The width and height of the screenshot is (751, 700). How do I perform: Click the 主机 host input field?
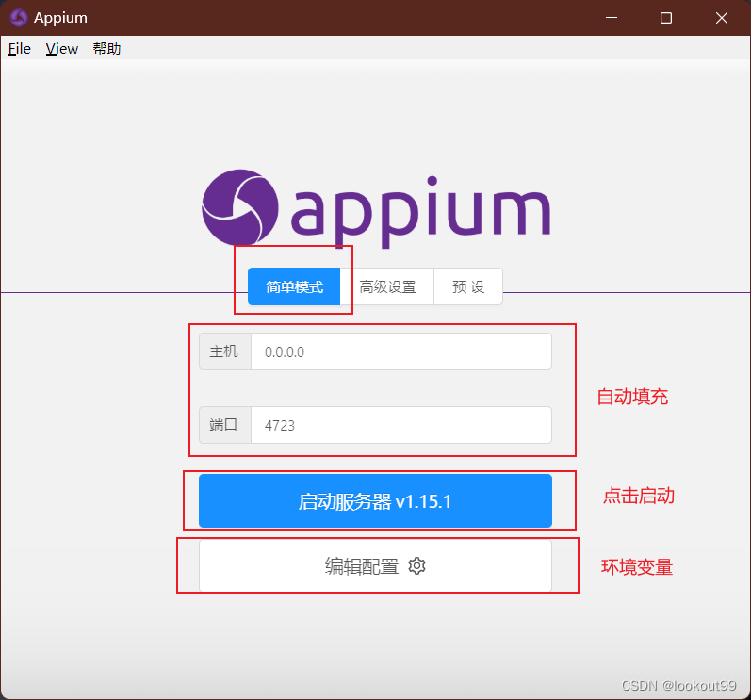click(x=401, y=352)
